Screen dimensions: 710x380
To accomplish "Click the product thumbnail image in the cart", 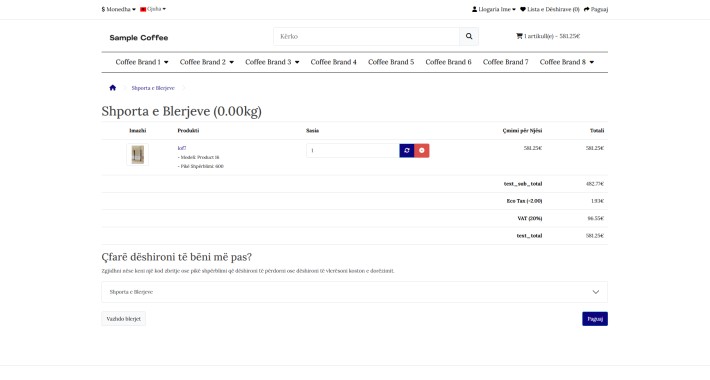I will 138,154.
